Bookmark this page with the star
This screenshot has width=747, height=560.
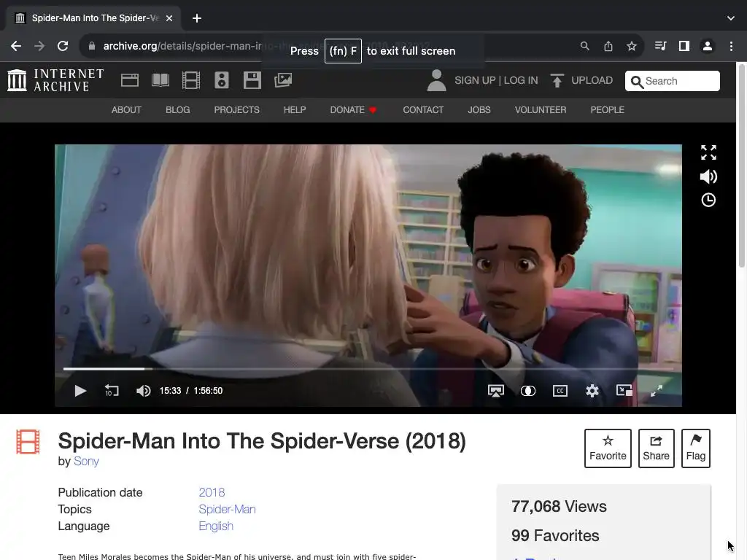point(631,46)
